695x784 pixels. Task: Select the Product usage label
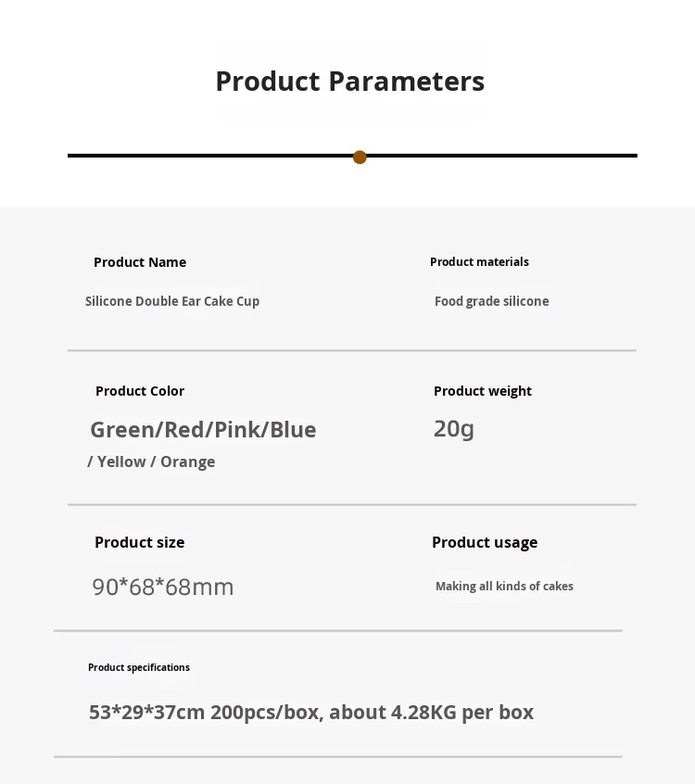click(485, 542)
